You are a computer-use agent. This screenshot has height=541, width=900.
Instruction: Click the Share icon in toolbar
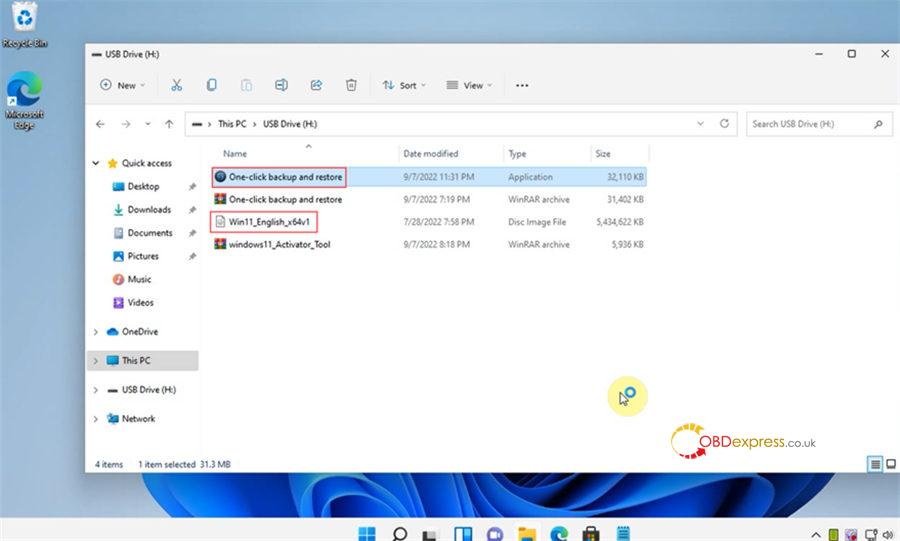point(316,85)
